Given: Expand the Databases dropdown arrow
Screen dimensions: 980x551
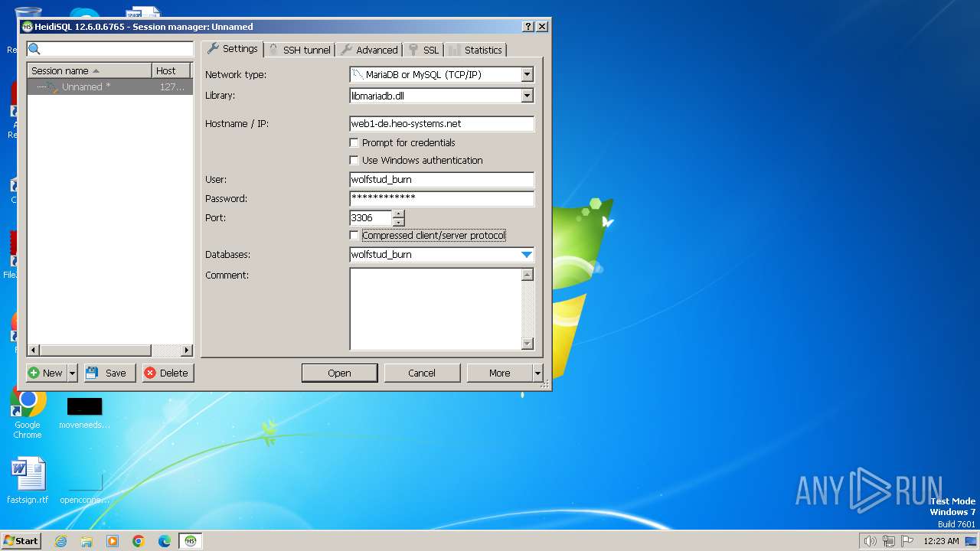Looking at the screenshot, I should pyautogui.click(x=527, y=255).
